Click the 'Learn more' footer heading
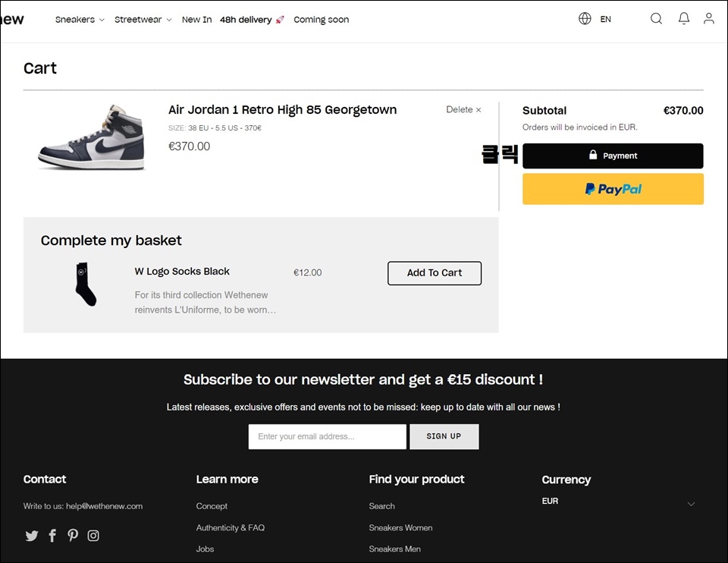 click(x=227, y=480)
